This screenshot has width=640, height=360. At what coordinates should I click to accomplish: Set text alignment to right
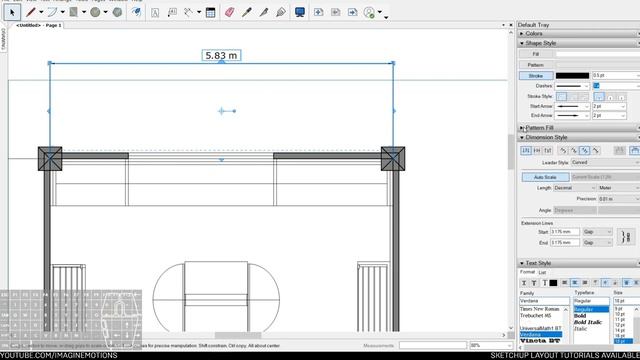point(585,283)
